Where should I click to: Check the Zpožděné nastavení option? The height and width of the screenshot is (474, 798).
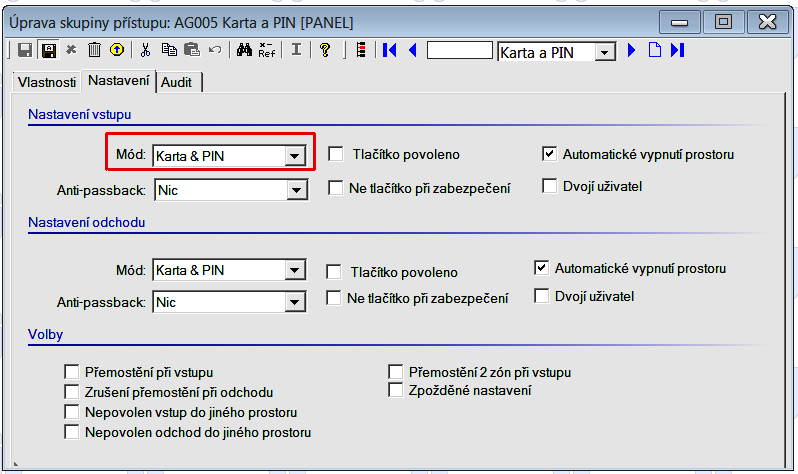tap(396, 391)
